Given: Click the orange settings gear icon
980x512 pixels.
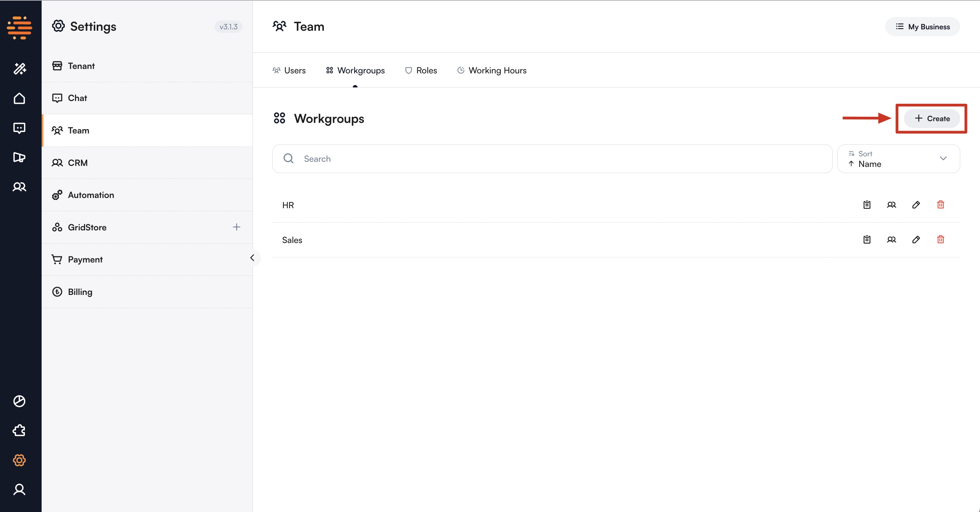Looking at the screenshot, I should pyautogui.click(x=19, y=460).
